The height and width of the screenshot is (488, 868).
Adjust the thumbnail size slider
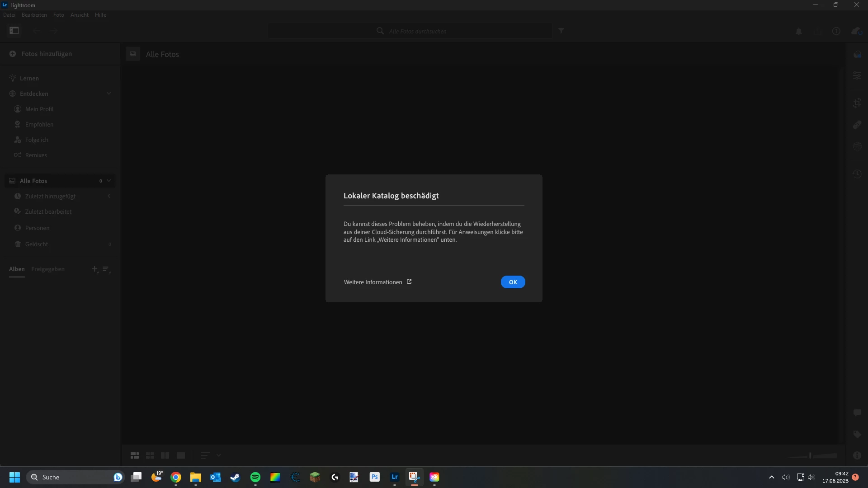(810, 455)
